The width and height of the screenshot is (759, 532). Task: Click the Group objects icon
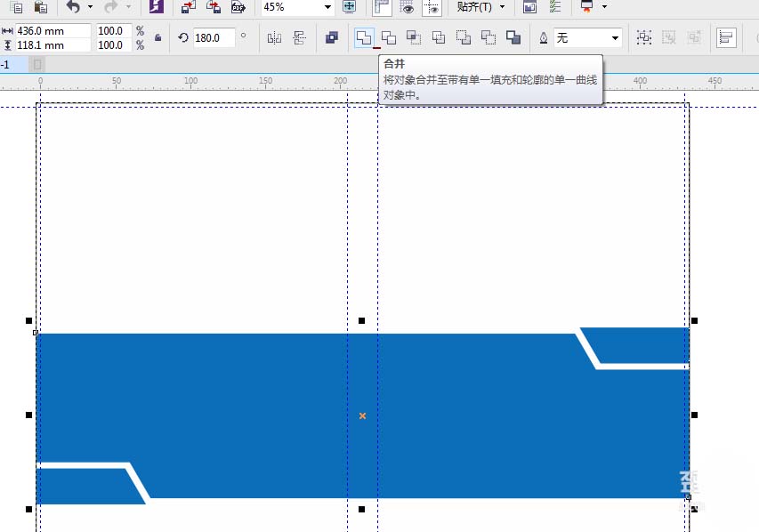[644, 37]
